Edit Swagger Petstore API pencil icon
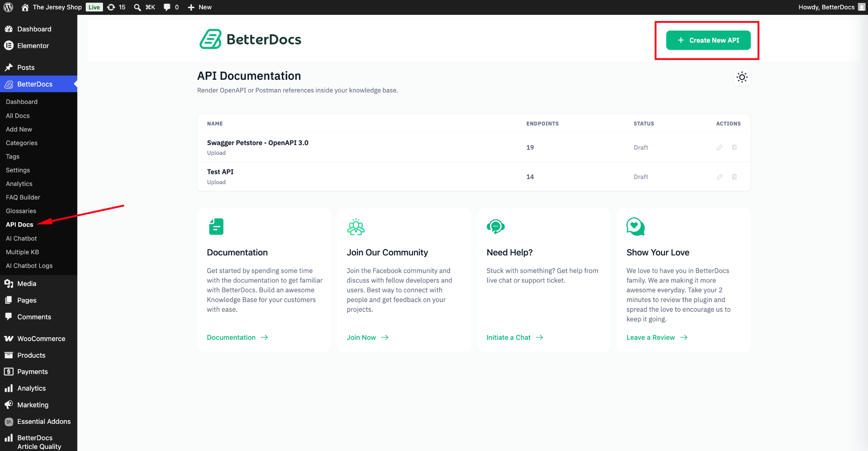 (x=719, y=148)
